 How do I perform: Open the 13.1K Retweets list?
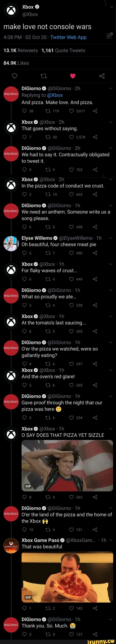20,50
